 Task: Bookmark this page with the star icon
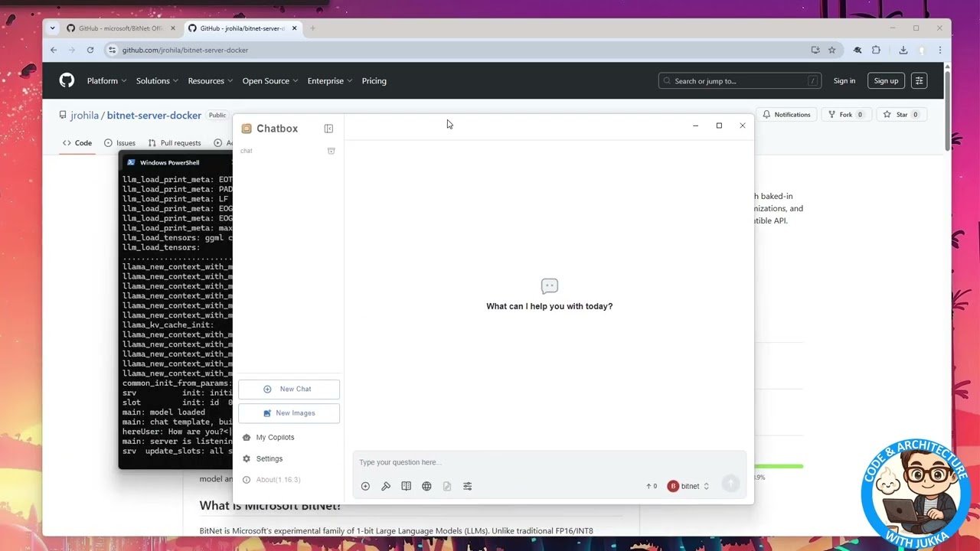point(832,50)
